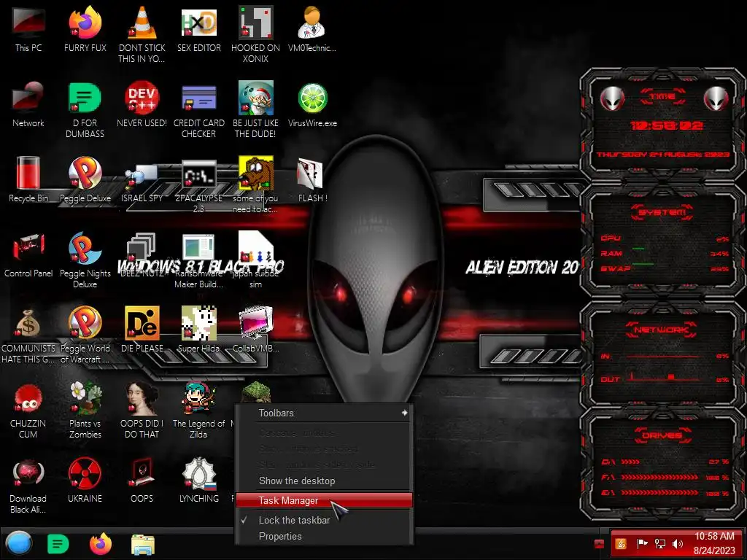The image size is (747, 560).
Task: Open Action Center flag tray icon
Action: point(642,544)
